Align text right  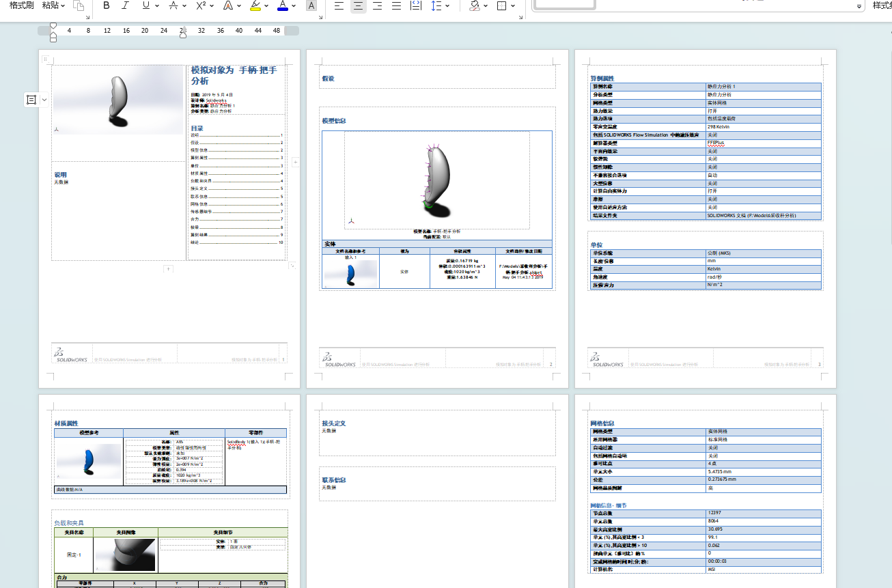(377, 5)
